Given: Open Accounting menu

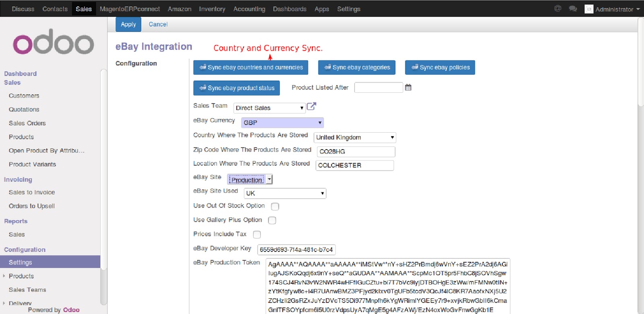Looking at the screenshot, I should pyautogui.click(x=249, y=9).
